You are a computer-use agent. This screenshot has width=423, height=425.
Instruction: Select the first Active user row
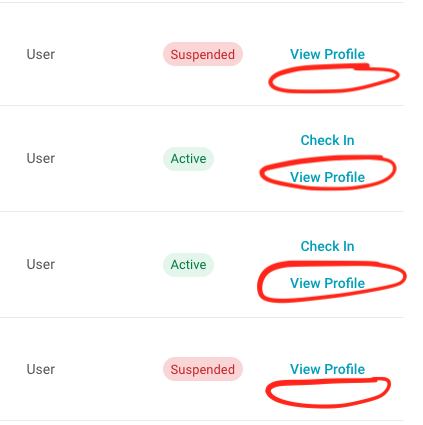click(202, 159)
